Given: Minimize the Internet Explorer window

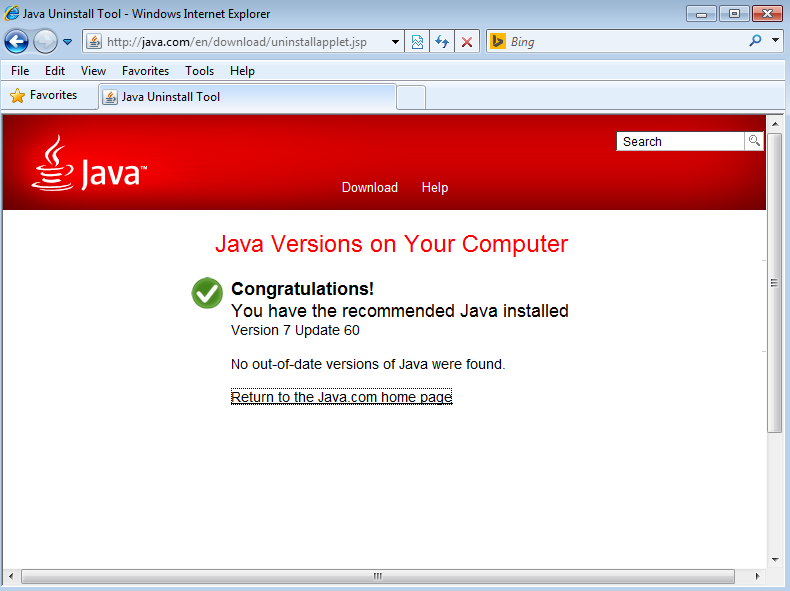Looking at the screenshot, I should pyautogui.click(x=701, y=14).
